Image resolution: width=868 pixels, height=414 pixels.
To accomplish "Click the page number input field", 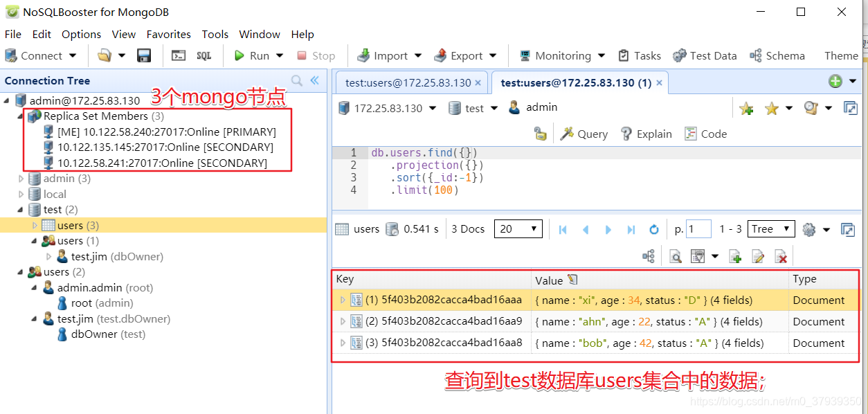I will 698,229.
